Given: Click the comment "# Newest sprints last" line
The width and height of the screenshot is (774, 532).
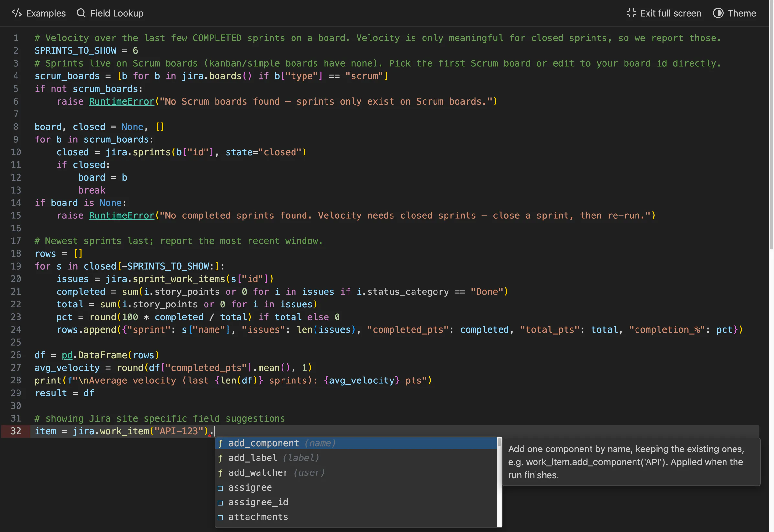Looking at the screenshot, I should point(179,241).
